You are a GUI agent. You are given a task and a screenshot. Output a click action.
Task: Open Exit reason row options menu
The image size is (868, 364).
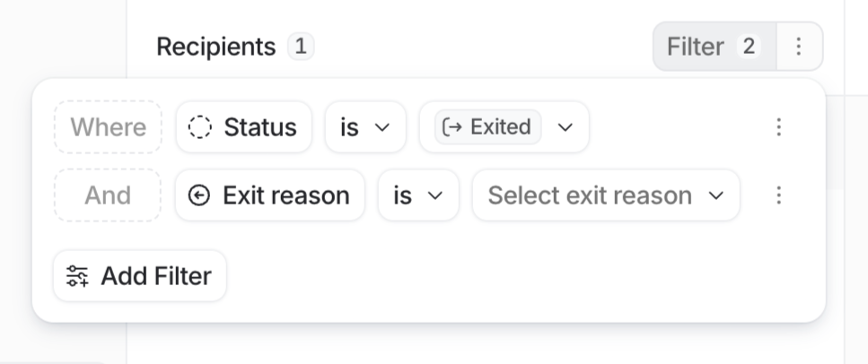pos(778,195)
